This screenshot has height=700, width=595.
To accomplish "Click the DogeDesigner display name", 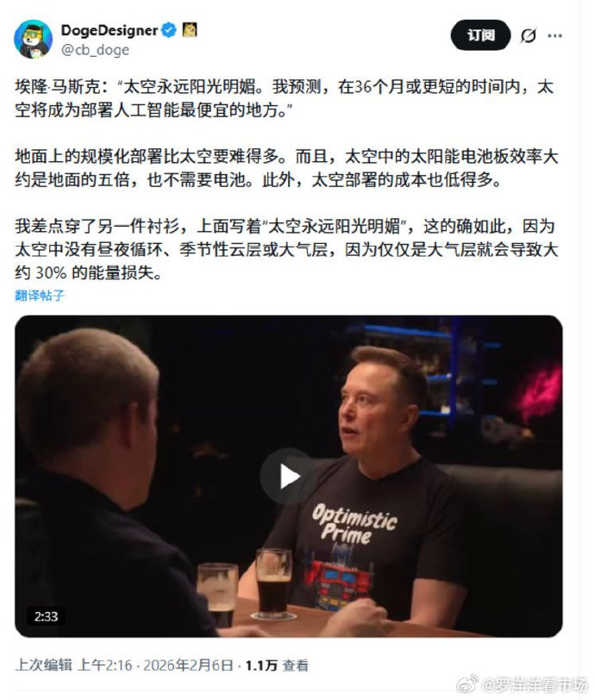I will pos(110,30).
